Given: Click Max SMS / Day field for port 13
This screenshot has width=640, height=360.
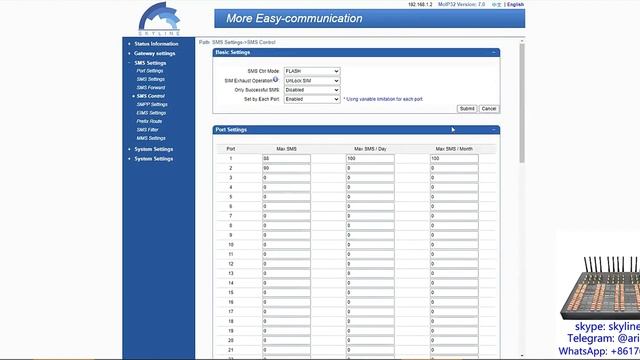Looking at the screenshot, I should tap(370, 273).
